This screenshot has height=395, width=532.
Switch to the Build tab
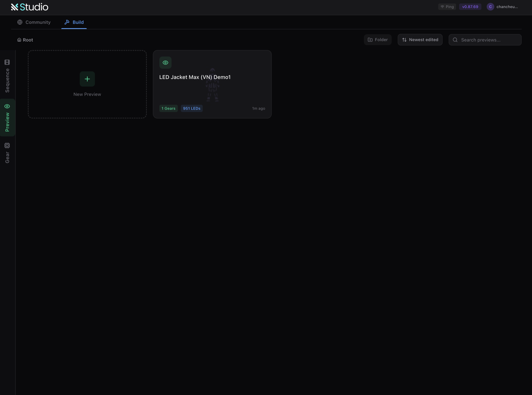(x=74, y=22)
